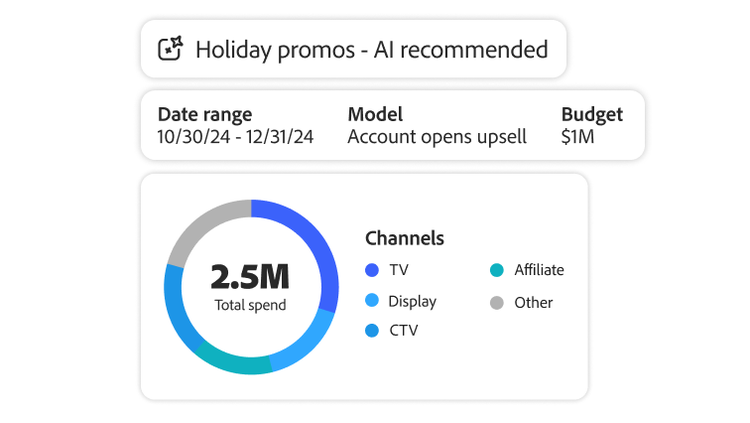This screenshot has width=750, height=423.
Task: Click the AI sparkle icon beside Holiday promos
Action: (x=170, y=48)
